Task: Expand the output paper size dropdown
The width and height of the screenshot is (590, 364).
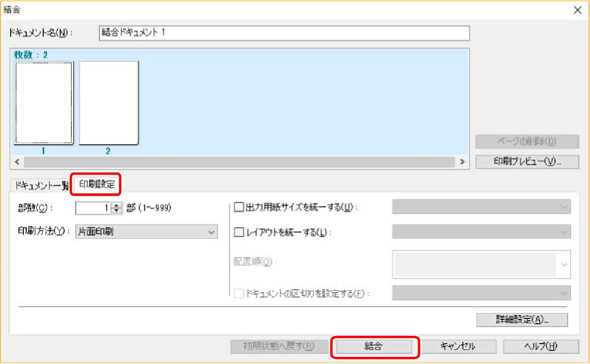Action: 481,207
